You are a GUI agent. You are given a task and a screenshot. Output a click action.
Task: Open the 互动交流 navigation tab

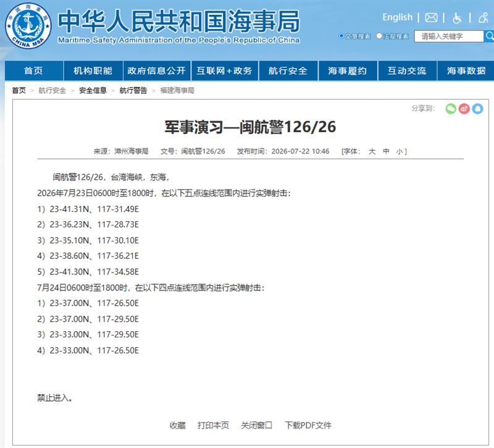[x=407, y=70]
